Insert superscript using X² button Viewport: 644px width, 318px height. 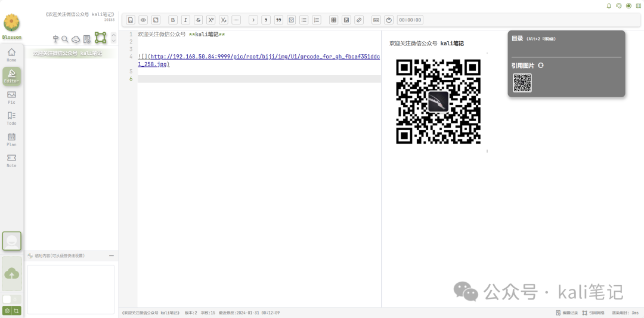pos(210,20)
